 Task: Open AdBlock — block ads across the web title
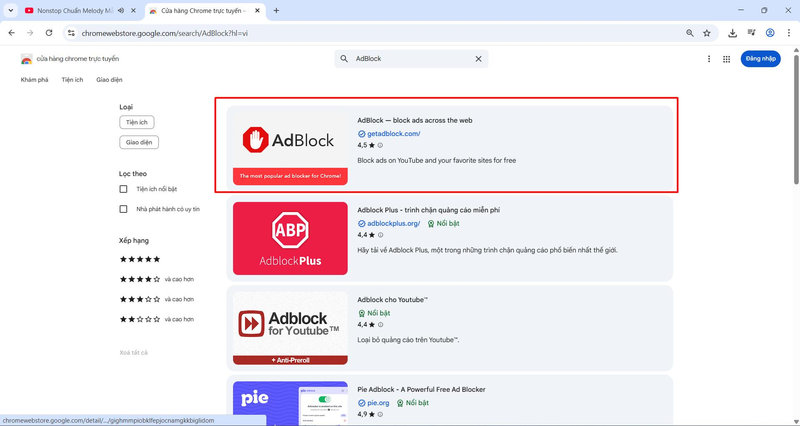pyautogui.click(x=415, y=120)
